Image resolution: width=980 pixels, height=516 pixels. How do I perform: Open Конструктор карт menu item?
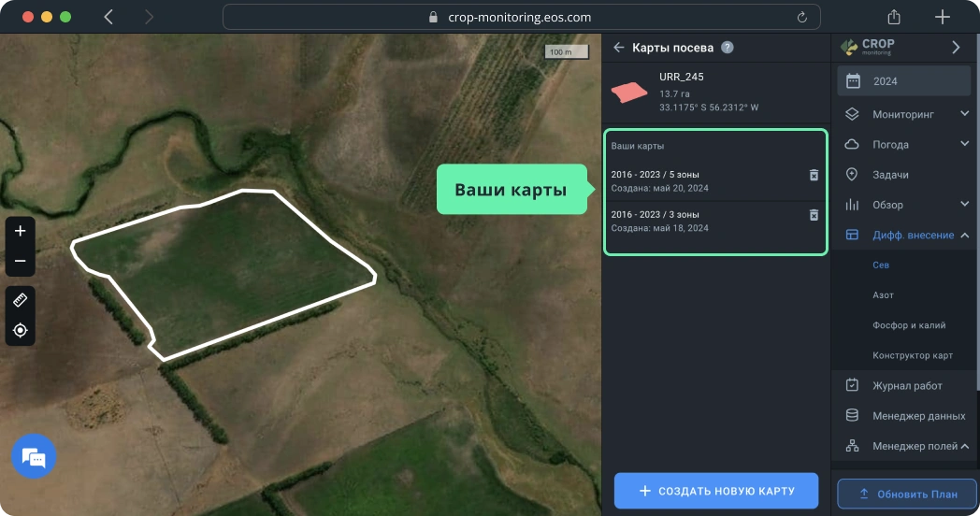912,356
